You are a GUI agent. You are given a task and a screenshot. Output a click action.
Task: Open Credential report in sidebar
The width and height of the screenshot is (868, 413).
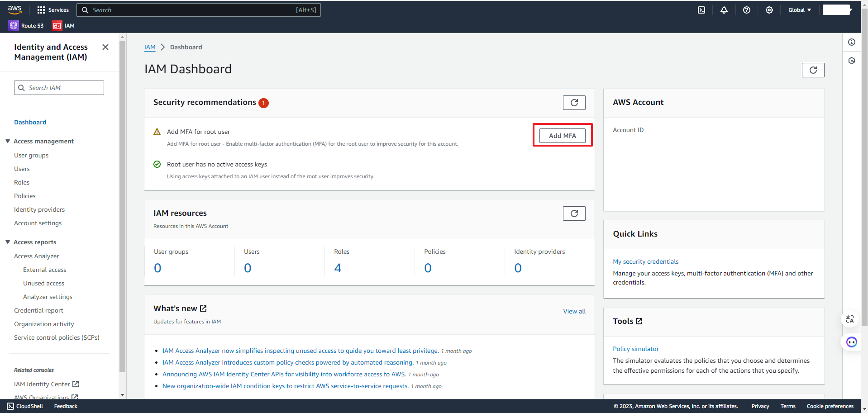click(x=38, y=310)
